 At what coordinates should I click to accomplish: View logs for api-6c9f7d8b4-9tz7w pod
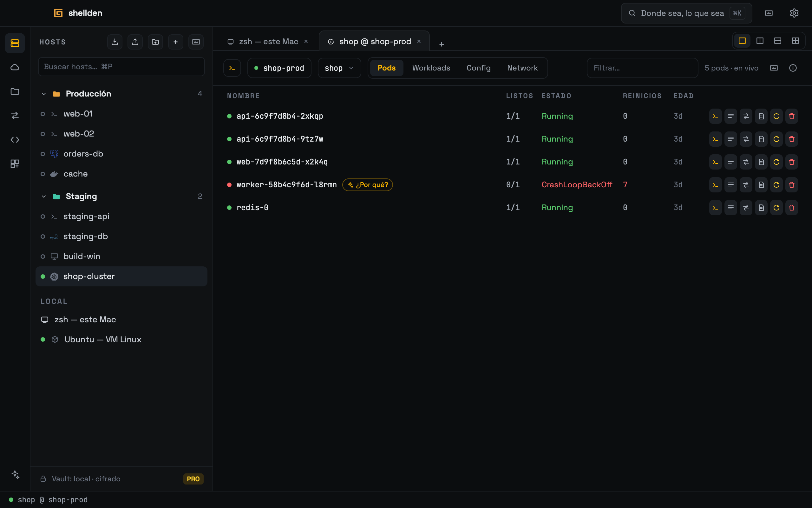click(730, 139)
